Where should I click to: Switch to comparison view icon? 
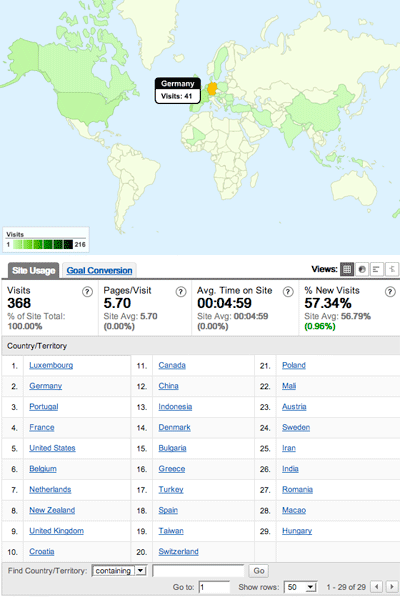(392, 269)
